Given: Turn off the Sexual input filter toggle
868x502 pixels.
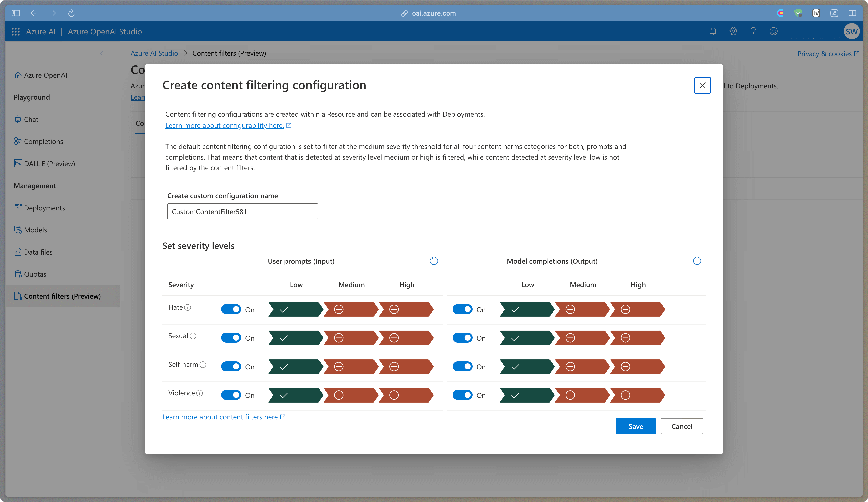Looking at the screenshot, I should click(x=231, y=338).
